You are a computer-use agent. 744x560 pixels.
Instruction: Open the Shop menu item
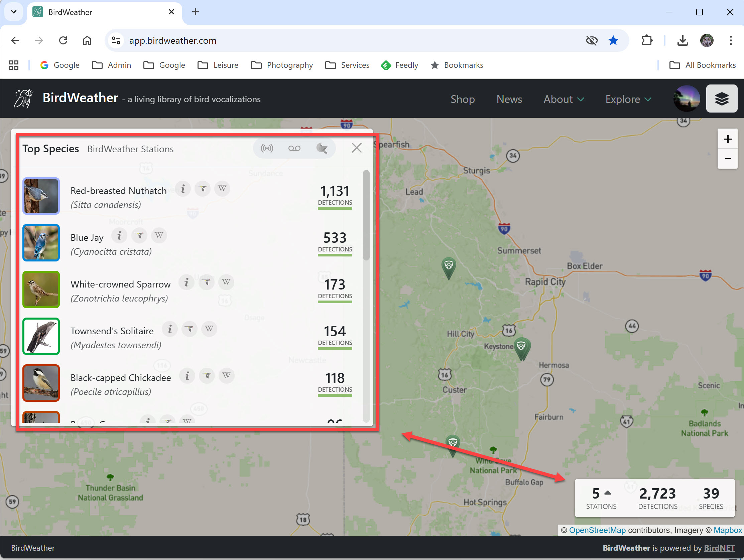pyautogui.click(x=463, y=99)
